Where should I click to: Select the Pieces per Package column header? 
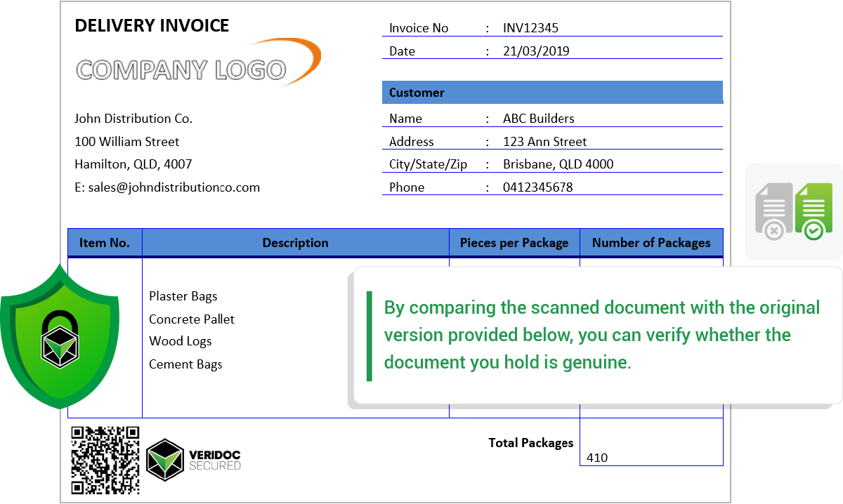click(514, 243)
